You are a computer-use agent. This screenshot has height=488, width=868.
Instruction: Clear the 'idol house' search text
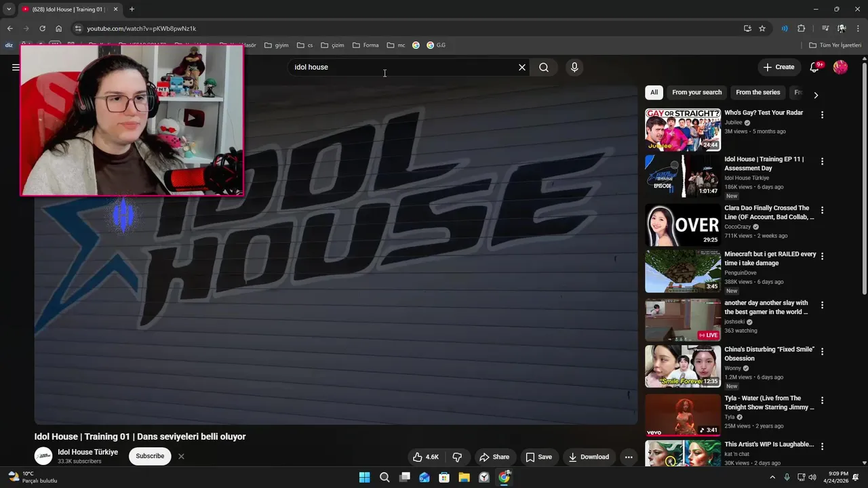click(522, 67)
